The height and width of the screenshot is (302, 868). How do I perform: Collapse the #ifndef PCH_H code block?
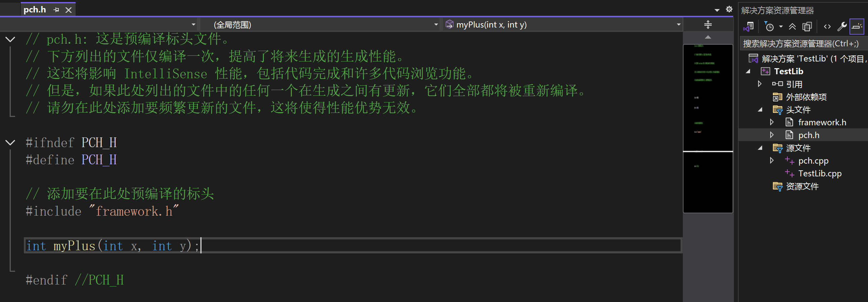pos(10,143)
